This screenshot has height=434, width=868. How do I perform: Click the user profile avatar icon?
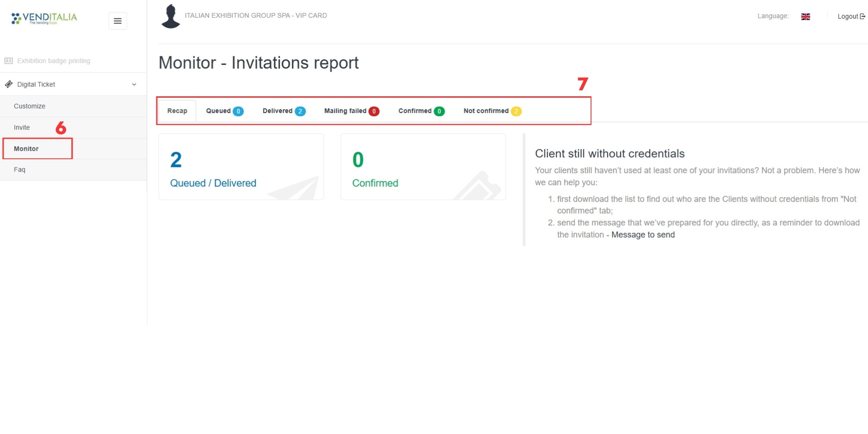tap(170, 17)
